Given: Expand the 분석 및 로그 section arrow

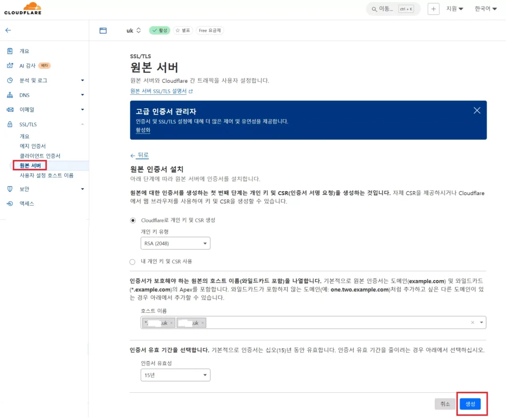Looking at the screenshot, I should (83, 81).
